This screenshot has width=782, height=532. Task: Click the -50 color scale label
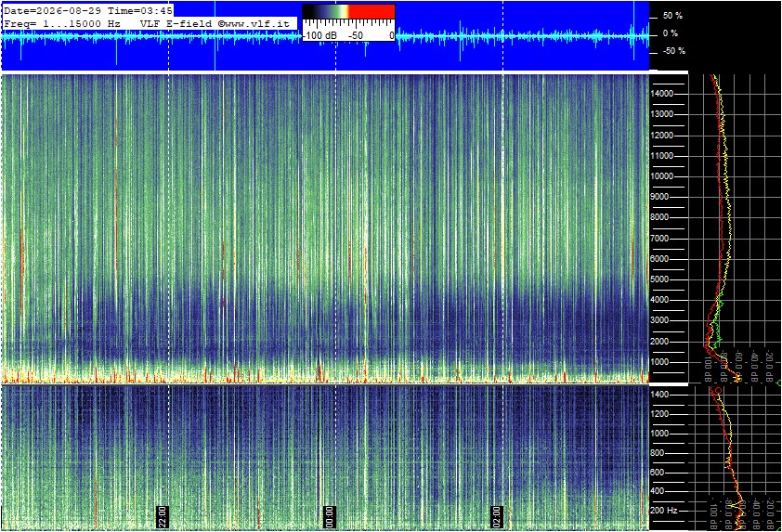[x=356, y=35]
